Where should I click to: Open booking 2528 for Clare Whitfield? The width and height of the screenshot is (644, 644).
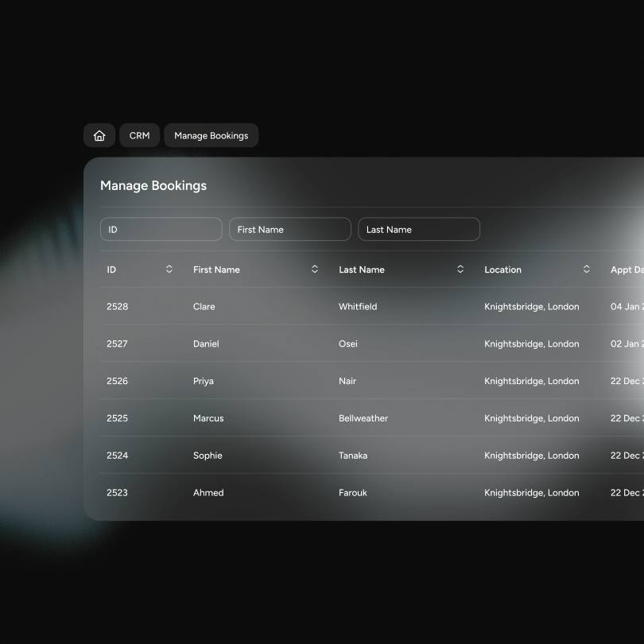[372, 306]
